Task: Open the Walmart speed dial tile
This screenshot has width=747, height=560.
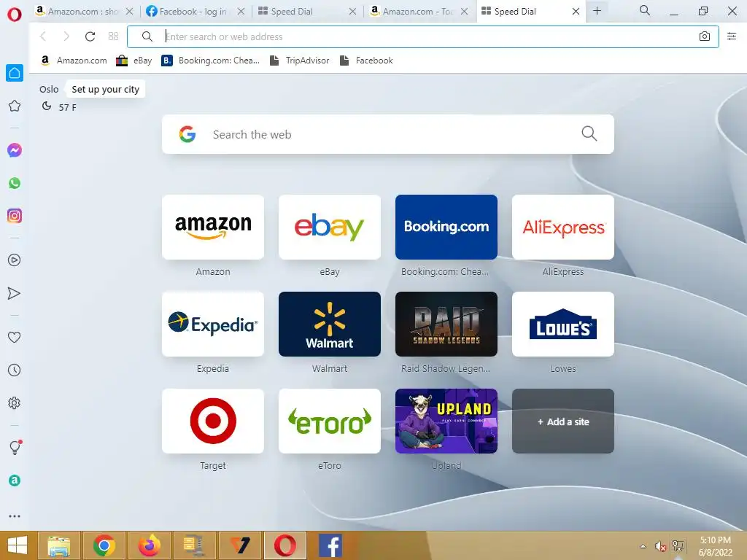Action: 330,324
